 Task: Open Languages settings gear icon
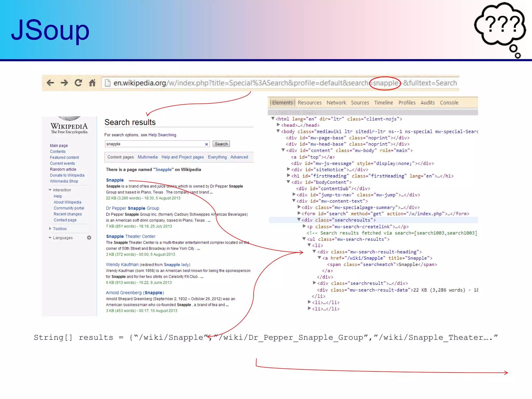89,238
